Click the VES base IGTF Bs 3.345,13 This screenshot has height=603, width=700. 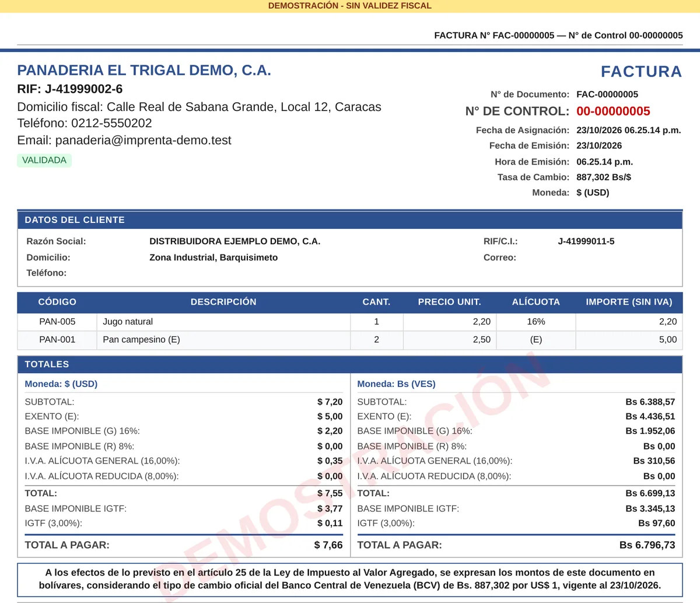pyautogui.click(x=650, y=509)
